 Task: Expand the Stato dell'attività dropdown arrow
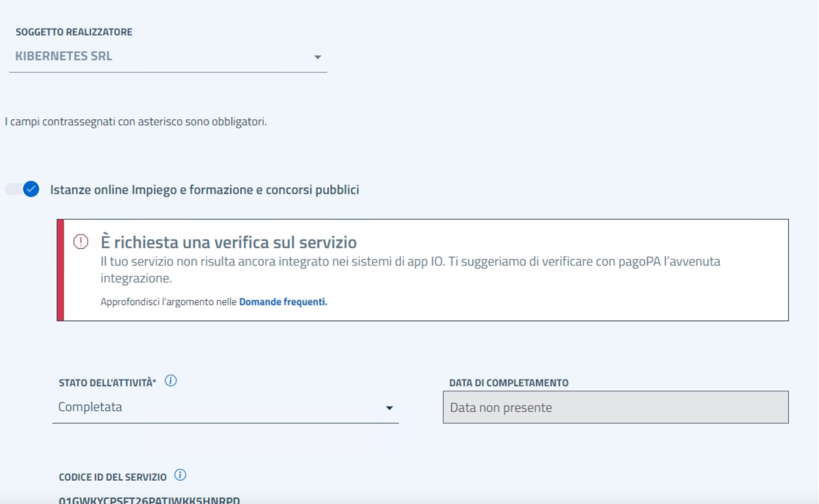point(389,408)
